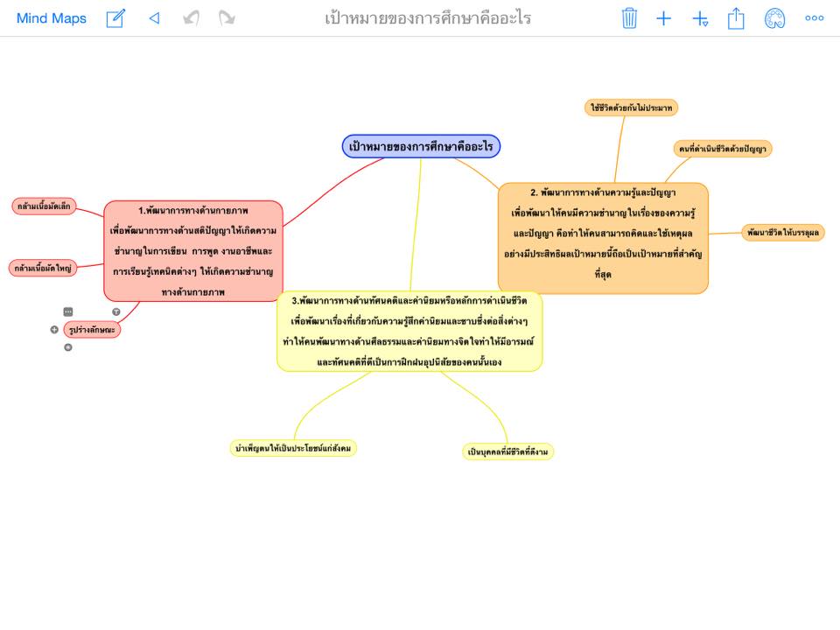The width and height of the screenshot is (840, 630).
Task: Add a new node with plus icon
Action: click(664, 18)
